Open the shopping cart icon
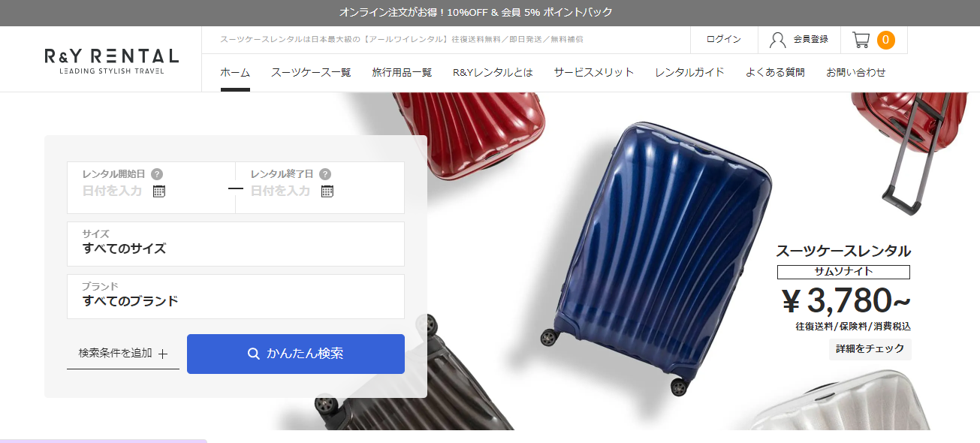Image resolution: width=980 pixels, height=443 pixels. click(861, 40)
